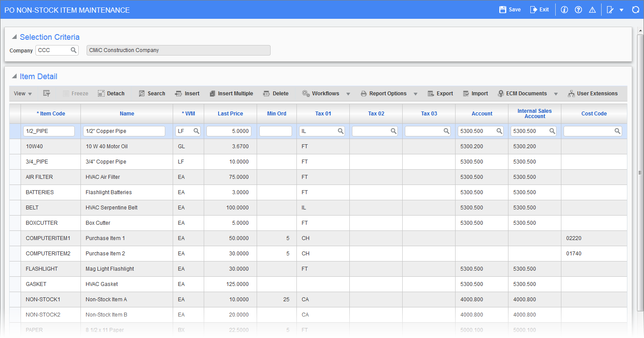Click the Insert toolbar button
Image resolution: width=644 pixels, height=338 pixels.
(187, 94)
